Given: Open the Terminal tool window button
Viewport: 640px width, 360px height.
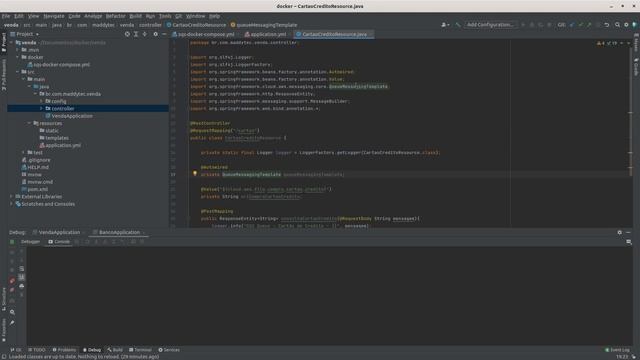Looking at the screenshot, I should (140, 350).
